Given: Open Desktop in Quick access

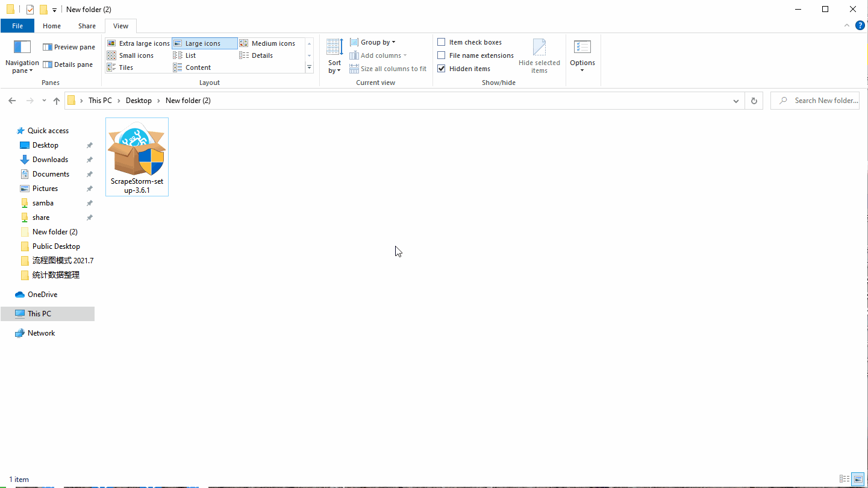Looking at the screenshot, I should point(45,145).
